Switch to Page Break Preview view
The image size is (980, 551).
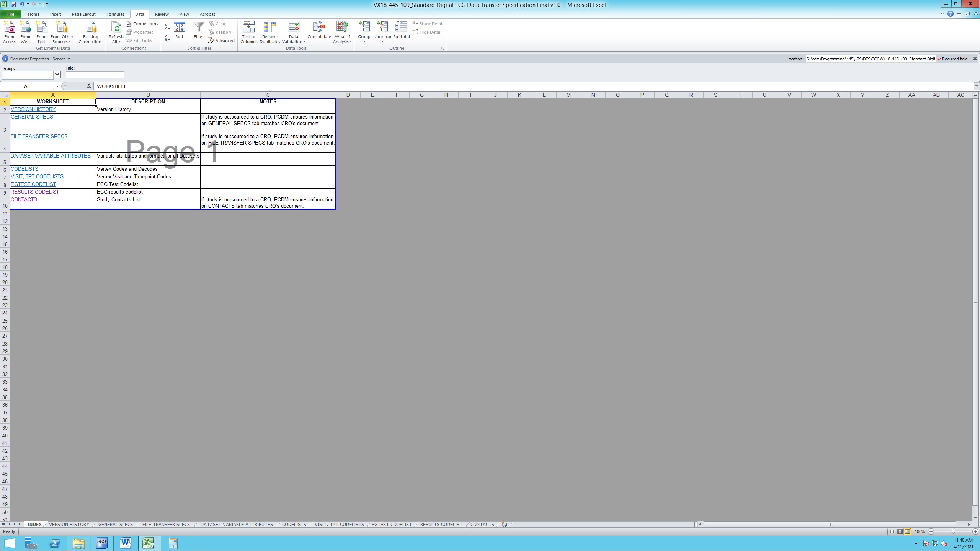tap(907, 531)
